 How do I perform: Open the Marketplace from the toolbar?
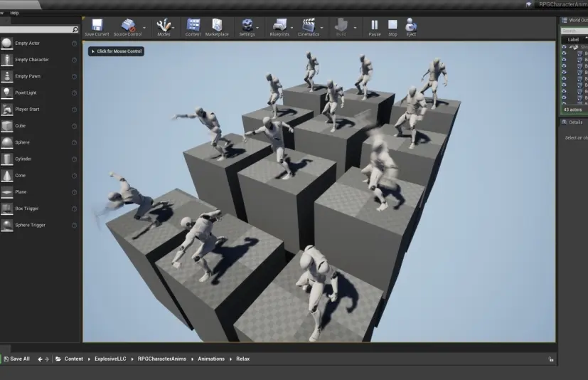tap(217, 26)
